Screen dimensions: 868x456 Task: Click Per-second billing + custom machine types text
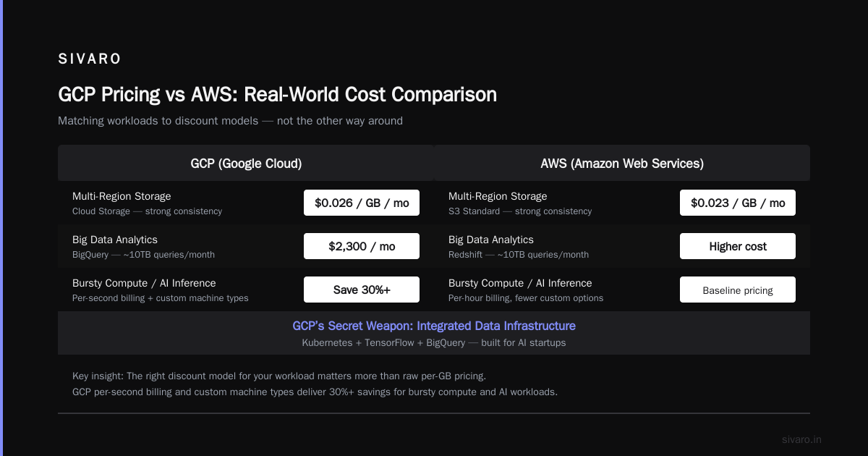(161, 298)
